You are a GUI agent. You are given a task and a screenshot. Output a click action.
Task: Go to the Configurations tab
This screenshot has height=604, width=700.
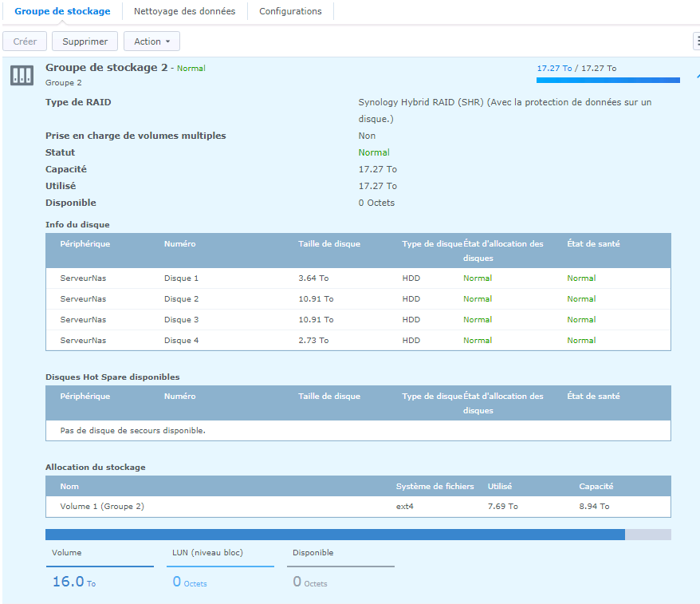(x=290, y=11)
